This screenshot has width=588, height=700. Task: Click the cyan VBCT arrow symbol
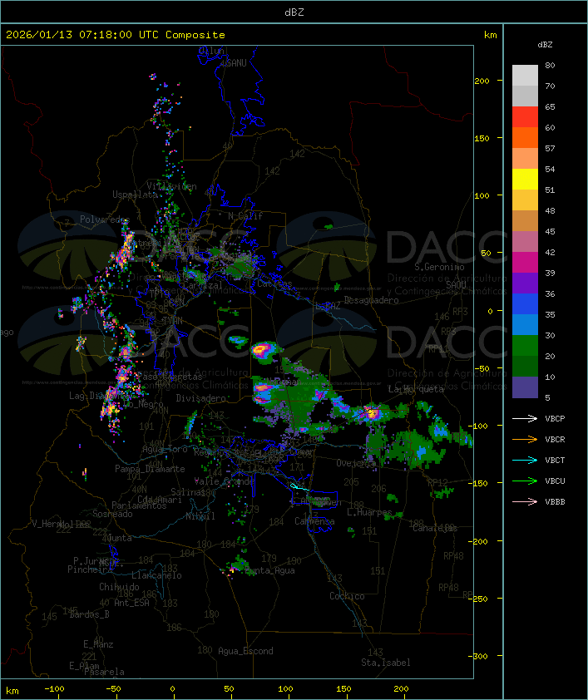coord(525,460)
